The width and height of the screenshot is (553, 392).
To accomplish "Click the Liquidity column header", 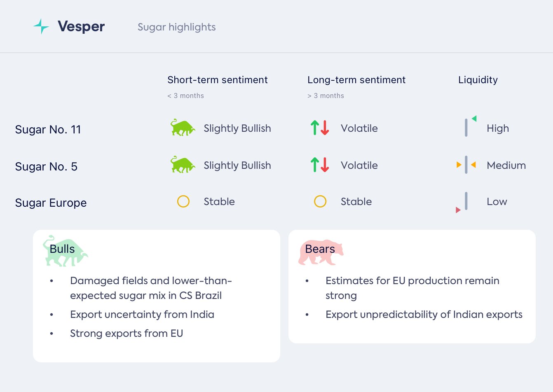I will [478, 80].
